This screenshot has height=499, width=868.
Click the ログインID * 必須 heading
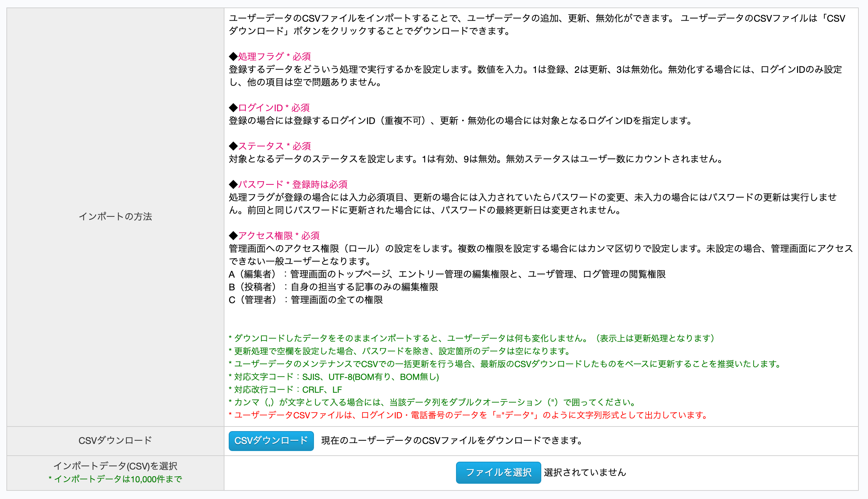coord(269,108)
